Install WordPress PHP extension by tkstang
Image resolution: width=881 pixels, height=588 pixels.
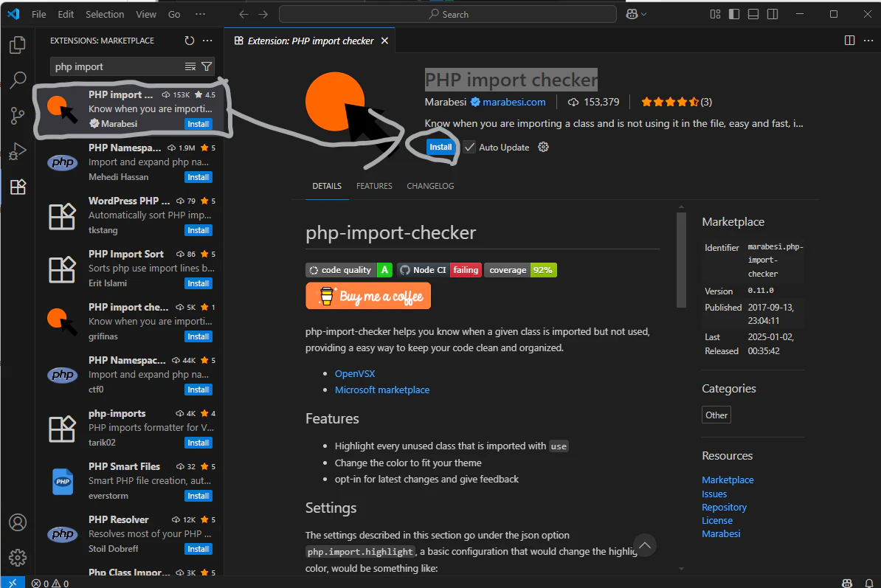coord(198,230)
